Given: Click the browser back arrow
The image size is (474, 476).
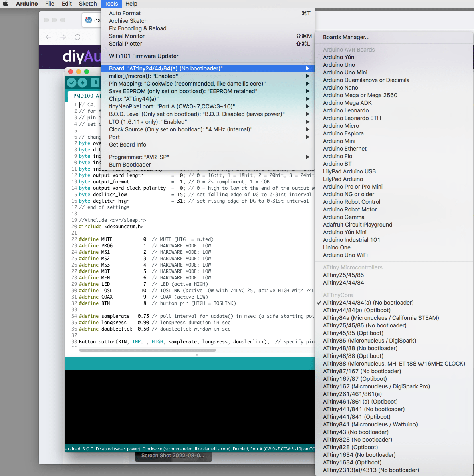Looking at the screenshot, I should point(48,37).
